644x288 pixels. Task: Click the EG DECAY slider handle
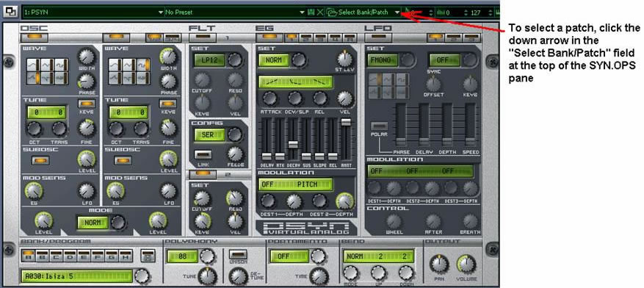coord(292,144)
